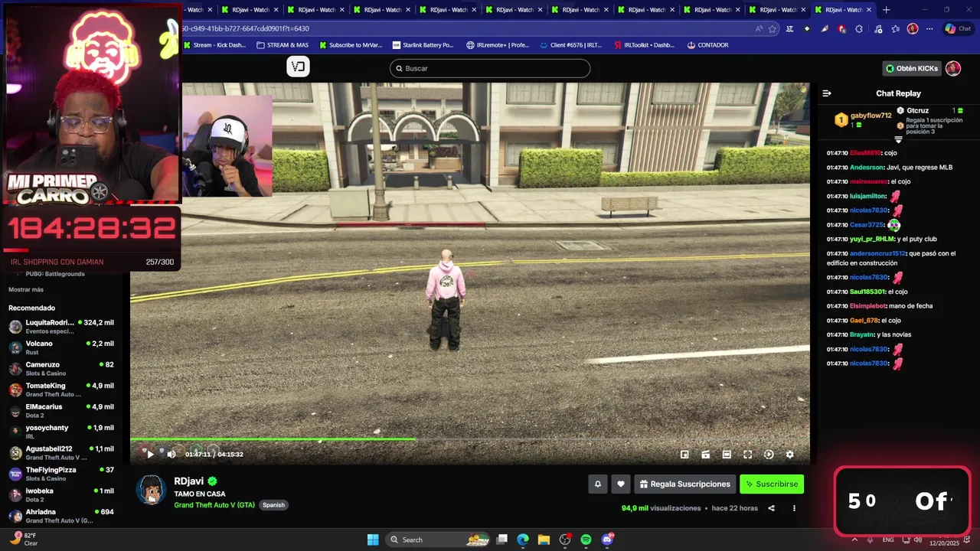
Task: Open Subscribe to MrVar... bookmark
Action: (x=351, y=45)
